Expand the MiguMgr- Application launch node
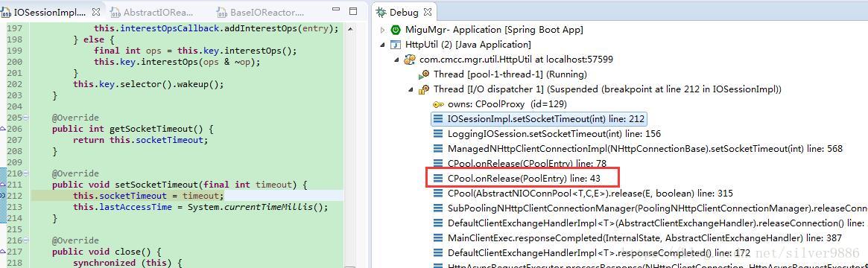868x268 pixels. point(382,30)
